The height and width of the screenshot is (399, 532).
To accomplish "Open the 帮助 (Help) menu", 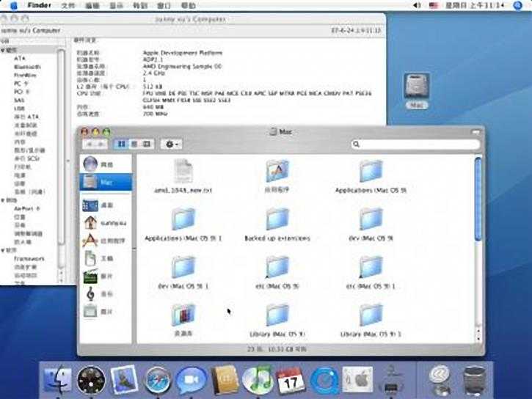I will click(189, 5).
